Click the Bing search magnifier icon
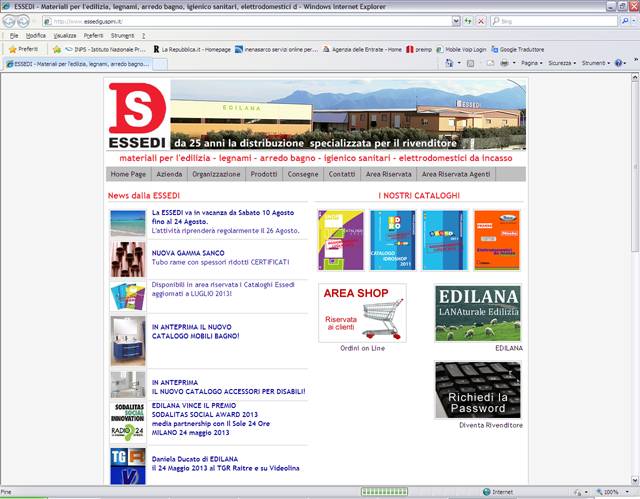The width and height of the screenshot is (640, 499). [625, 20]
